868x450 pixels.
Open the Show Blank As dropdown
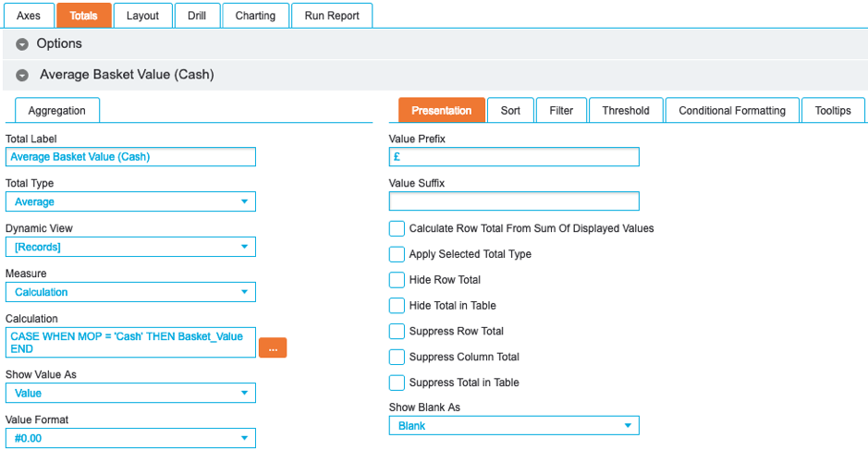coord(514,426)
